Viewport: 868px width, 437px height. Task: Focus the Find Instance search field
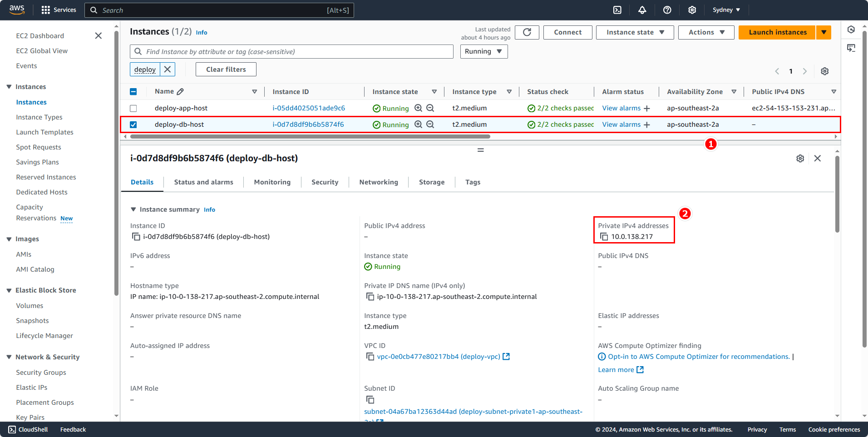(x=291, y=51)
